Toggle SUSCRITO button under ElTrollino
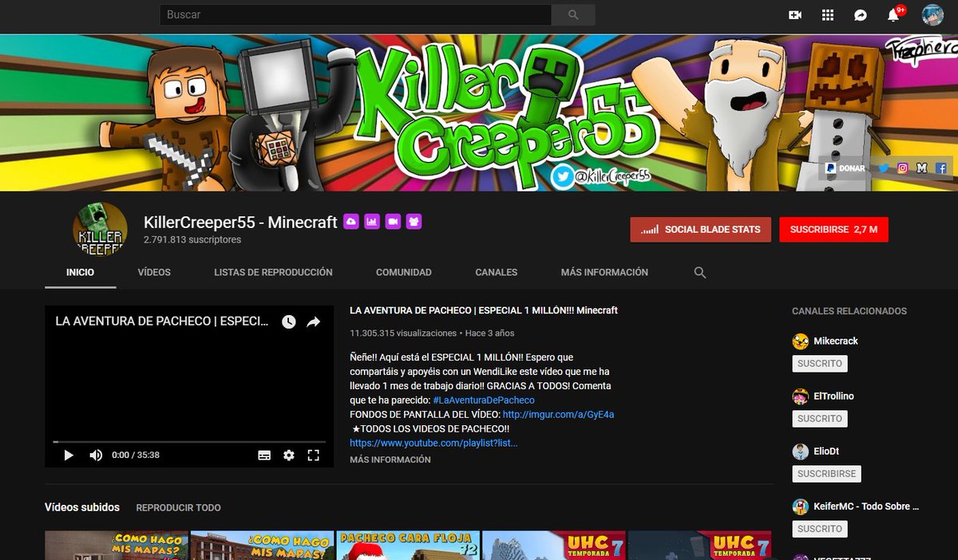Viewport: 958px width, 560px height. click(820, 419)
